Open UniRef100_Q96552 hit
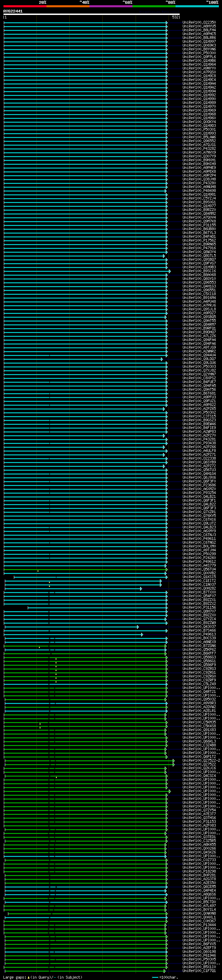Viewport: 222px width, 980px height. [x=199, y=141]
